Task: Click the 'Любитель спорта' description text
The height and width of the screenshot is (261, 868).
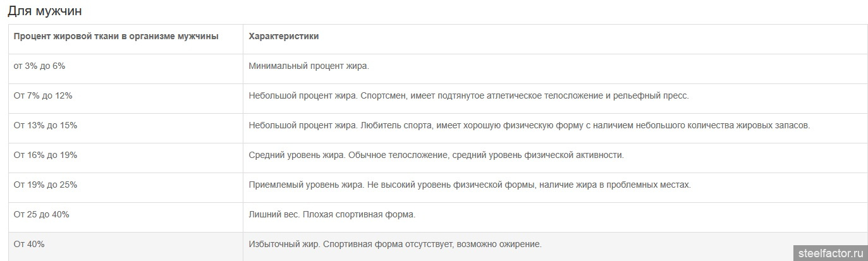Action: (x=529, y=125)
